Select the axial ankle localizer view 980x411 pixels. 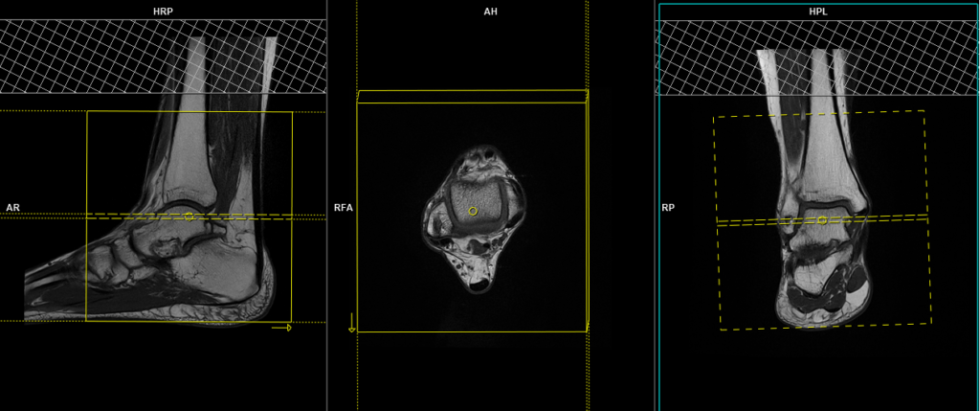click(491, 206)
